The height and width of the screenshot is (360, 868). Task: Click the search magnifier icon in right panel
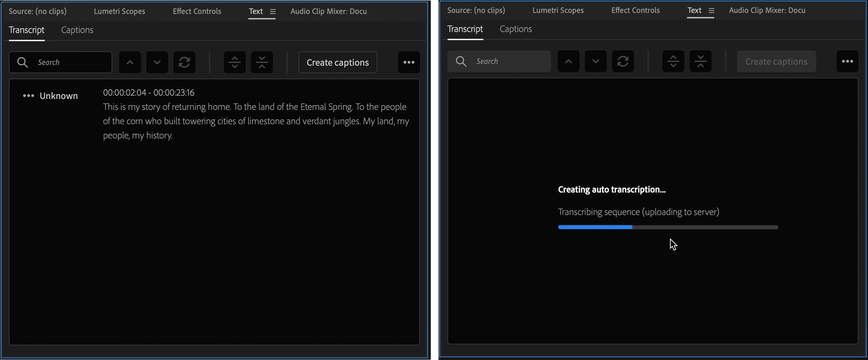[x=461, y=61]
